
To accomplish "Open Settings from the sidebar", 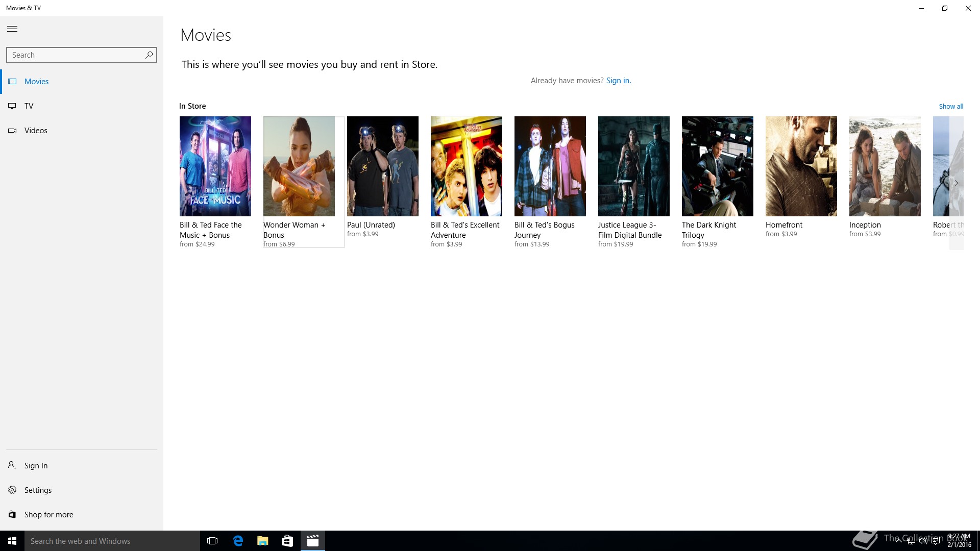I will click(82, 490).
